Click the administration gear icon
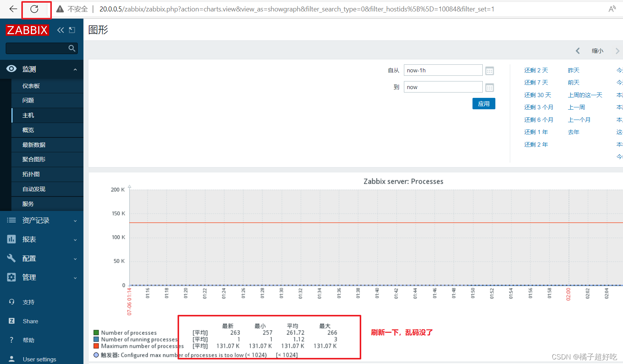Viewport: 623px width, 364px height. [11, 277]
